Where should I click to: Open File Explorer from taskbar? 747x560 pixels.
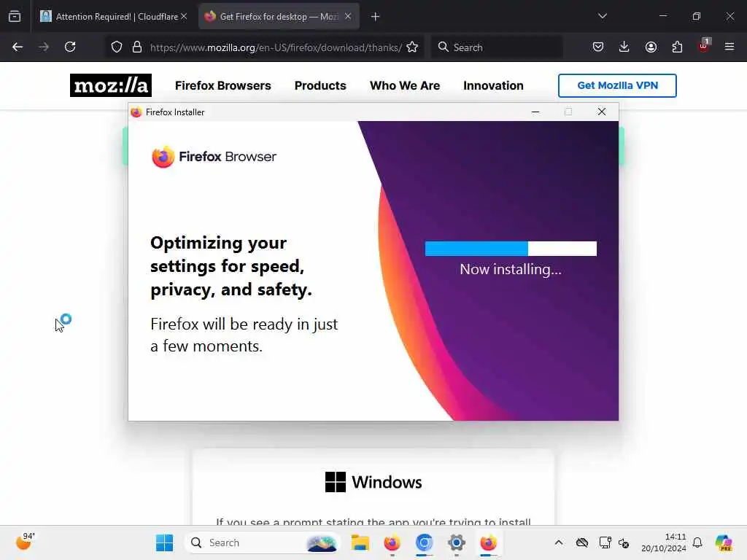click(x=360, y=542)
